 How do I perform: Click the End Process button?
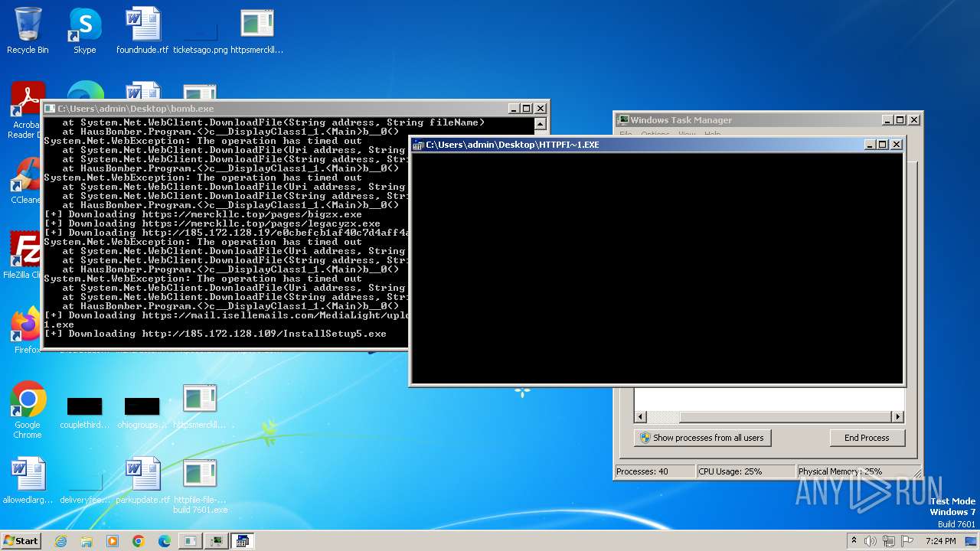tap(867, 438)
